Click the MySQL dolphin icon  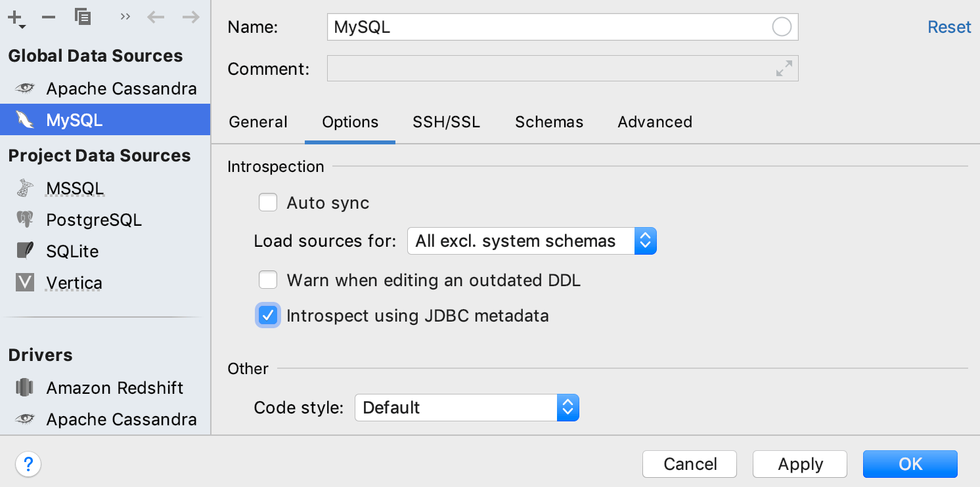coord(25,120)
